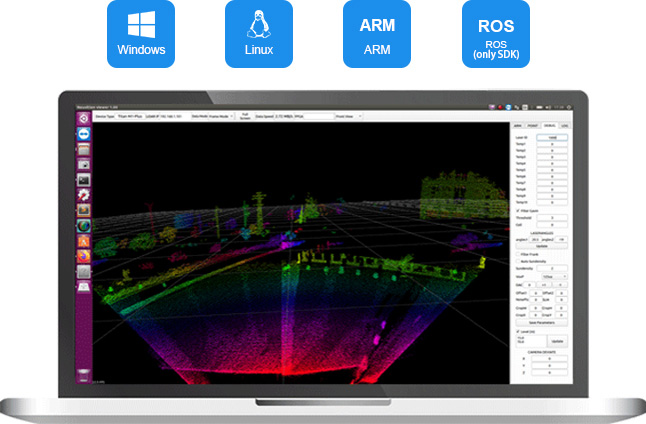Click the ARM platform badge
The width and height of the screenshot is (646, 424).
pos(377,34)
